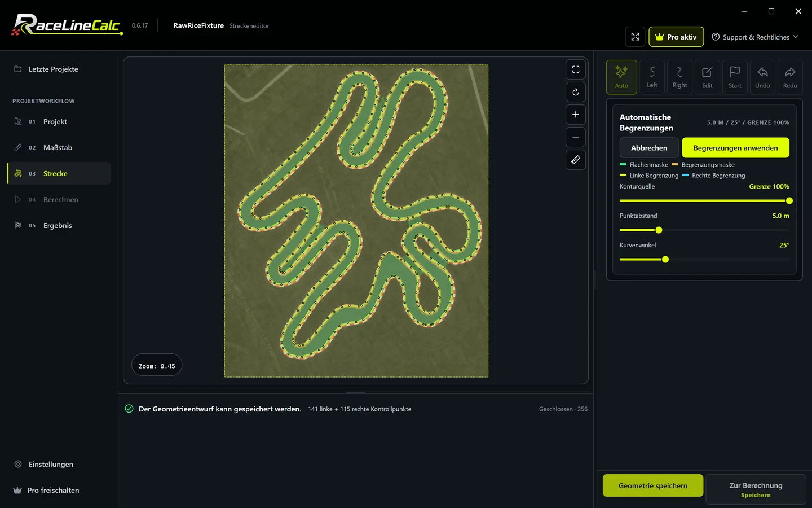This screenshot has width=812, height=508.
Task: Click the Flächenmaske legend entry
Action: click(x=644, y=165)
